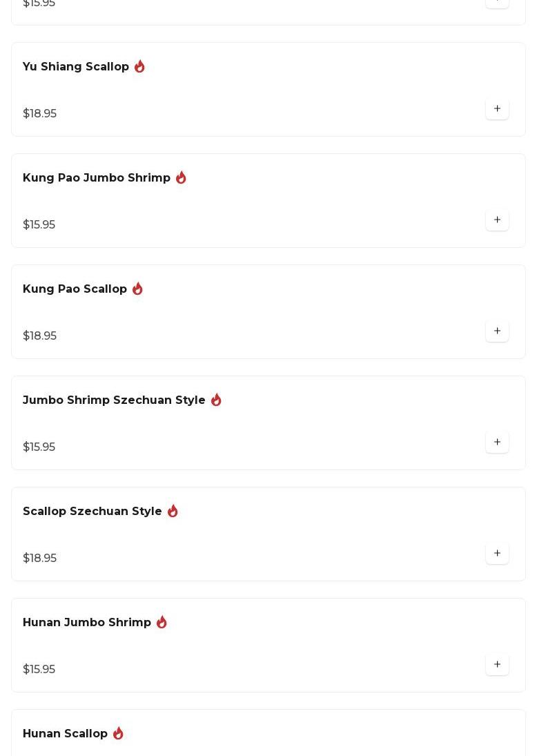Select the Scallop Szechuan Style $18.95 price

pos(39,558)
